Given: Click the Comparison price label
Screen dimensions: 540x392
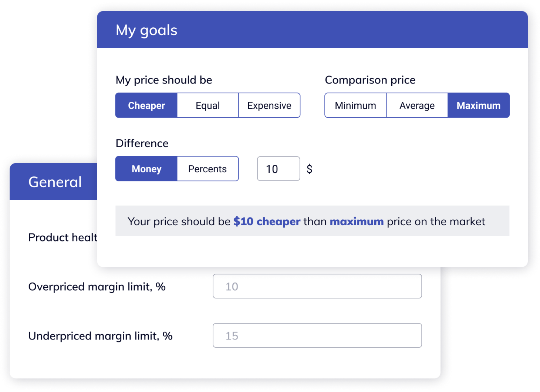Looking at the screenshot, I should [x=370, y=80].
